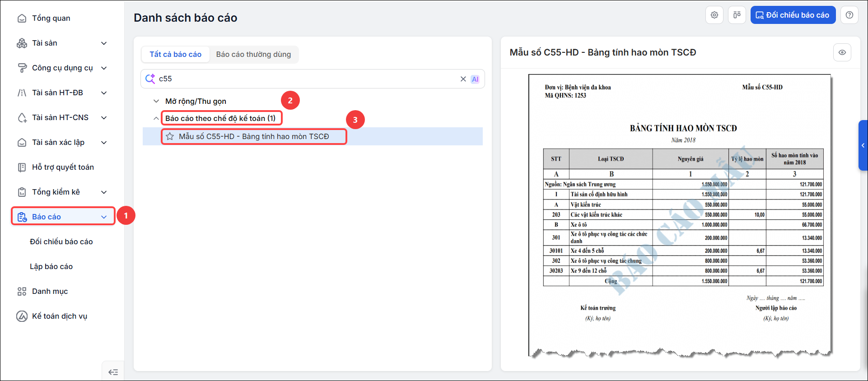This screenshot has height=381, width=868.
Task: Click Đối chiếu báo cáo blue button
Action: click(x=793, y=15)
